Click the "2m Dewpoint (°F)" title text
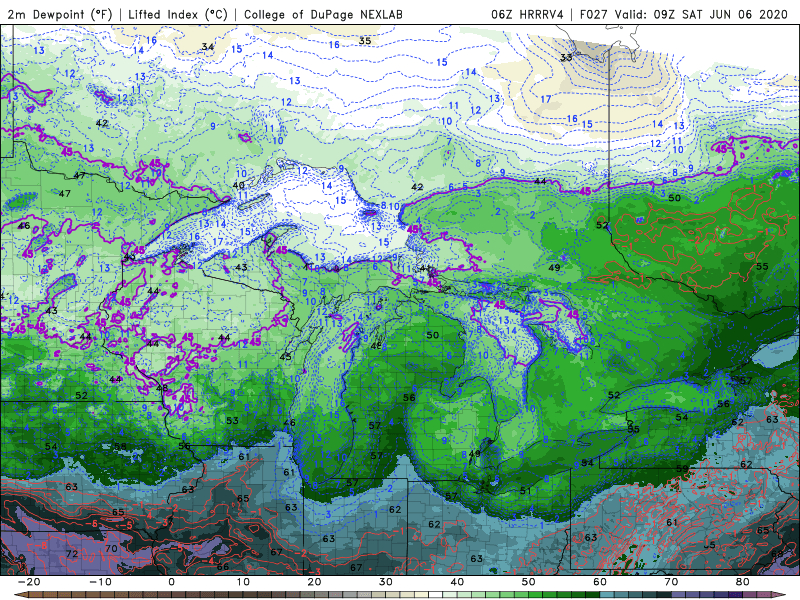800x600 pixels. coord(59,14)
